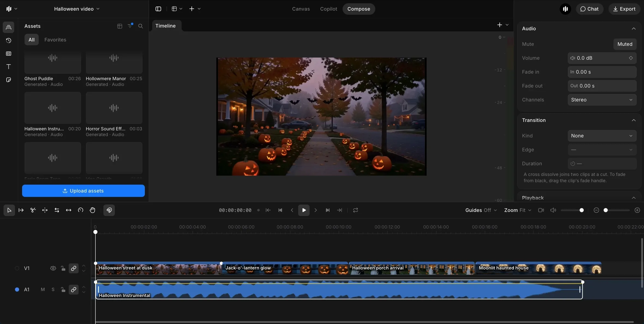Toggle the Muted button in Audio
The width and height of the screenshot is (644, 324).
625,44
